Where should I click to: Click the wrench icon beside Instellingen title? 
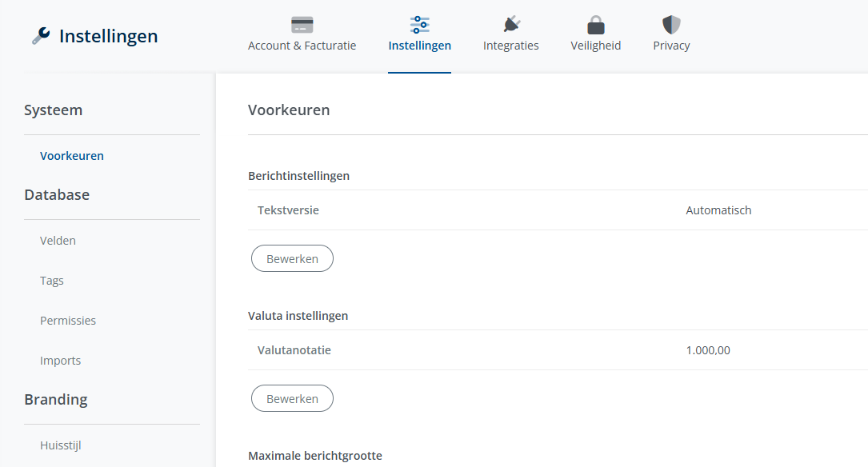point(41,36)
